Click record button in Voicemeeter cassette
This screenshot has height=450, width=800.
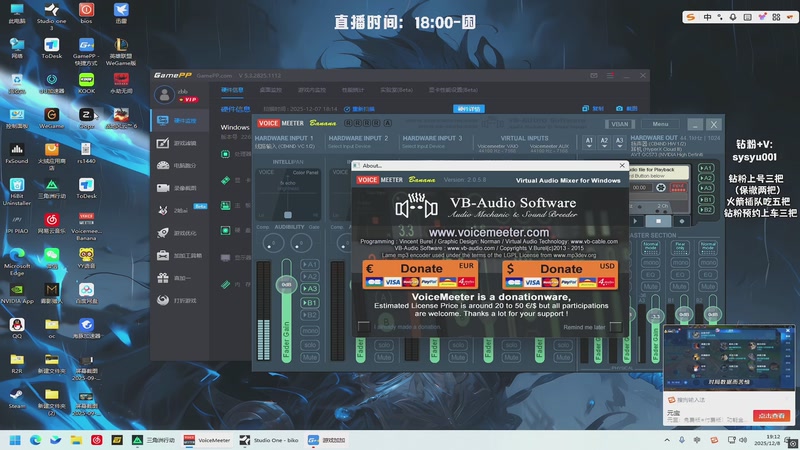point(682,221)
